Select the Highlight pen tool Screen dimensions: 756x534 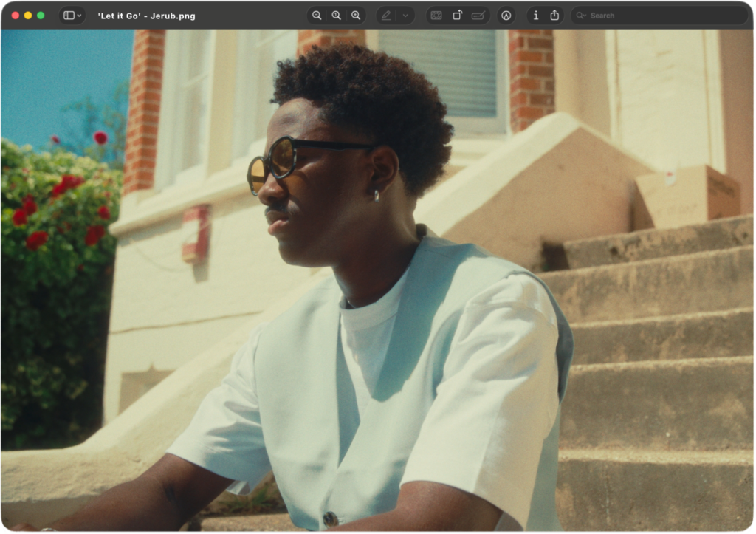coord(386,16)
